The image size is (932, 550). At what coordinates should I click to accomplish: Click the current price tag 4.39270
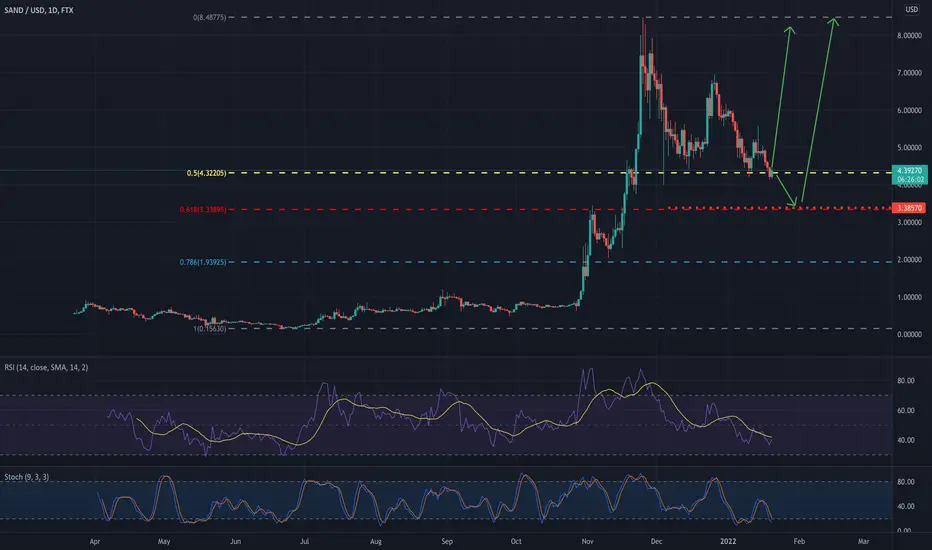tap(909, 170)
